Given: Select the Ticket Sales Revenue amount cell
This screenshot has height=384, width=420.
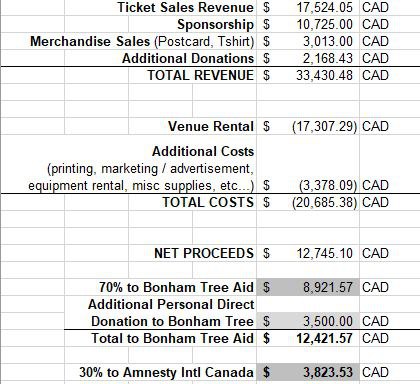Looking at the screenshot, I should click(x=308, y=7).
